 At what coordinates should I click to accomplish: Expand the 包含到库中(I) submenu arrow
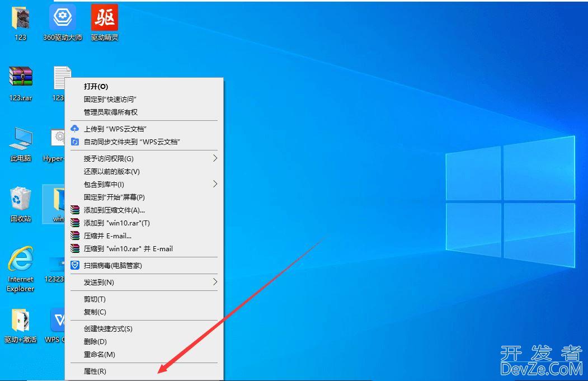coord(215,184)
